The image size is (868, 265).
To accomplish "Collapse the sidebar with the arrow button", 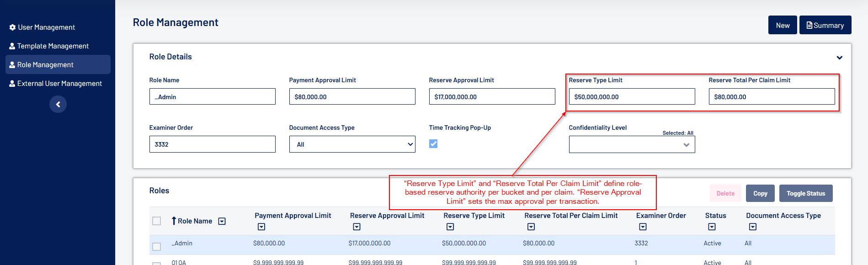I will pos(58,105).
